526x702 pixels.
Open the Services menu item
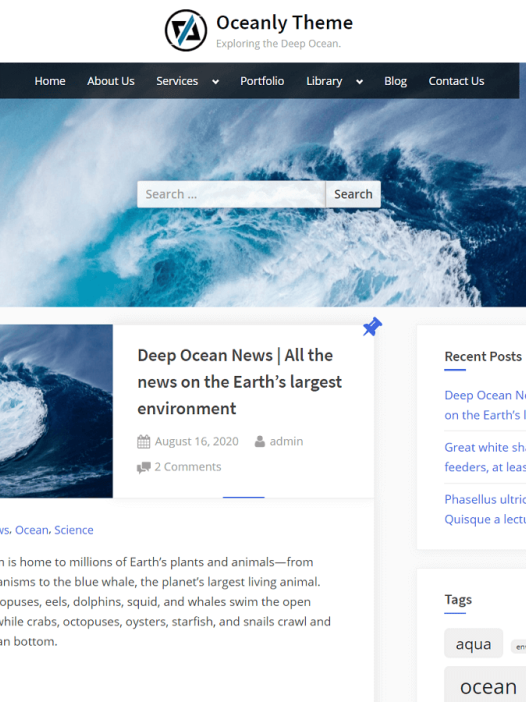177,81
